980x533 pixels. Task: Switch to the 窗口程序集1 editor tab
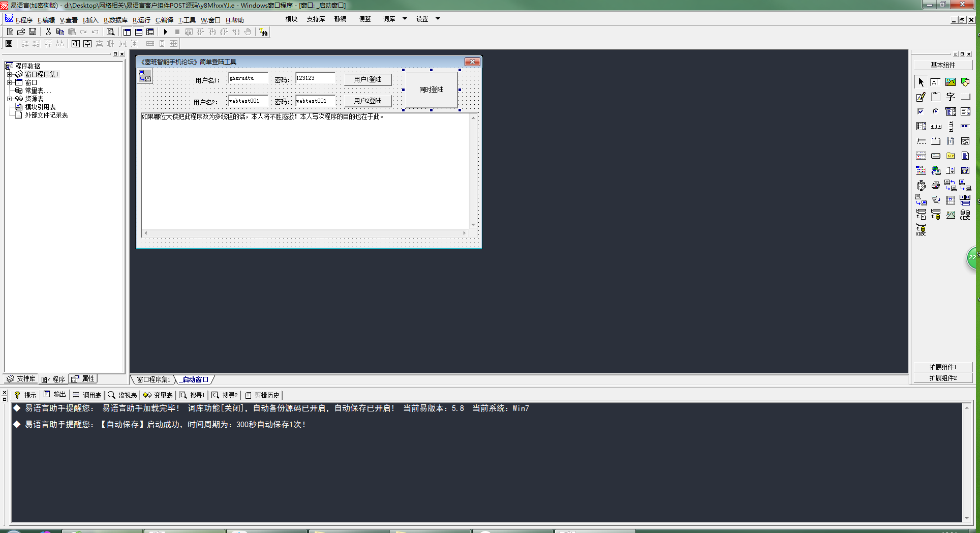(154, 379)
